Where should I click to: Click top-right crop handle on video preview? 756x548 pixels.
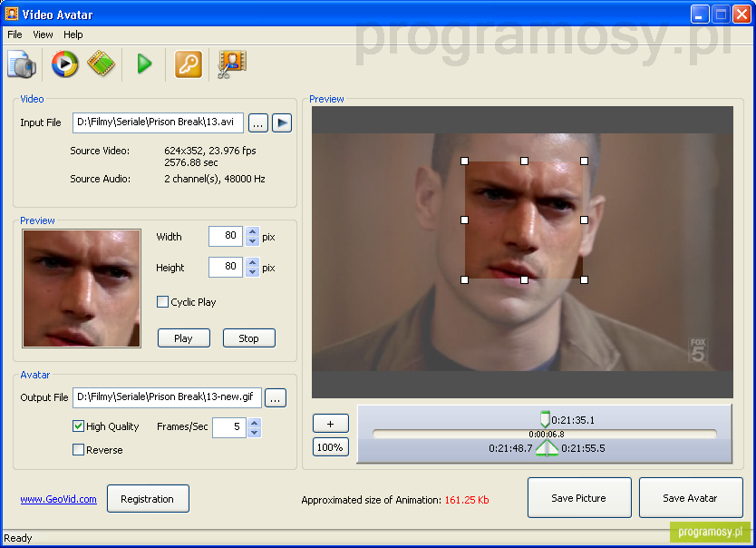[x=584, y=161]
